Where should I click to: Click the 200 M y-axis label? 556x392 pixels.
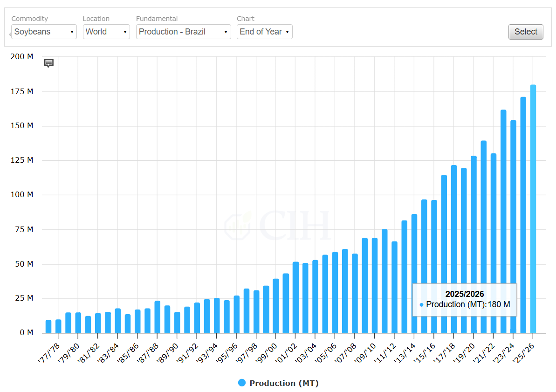[x=22, y=57]
